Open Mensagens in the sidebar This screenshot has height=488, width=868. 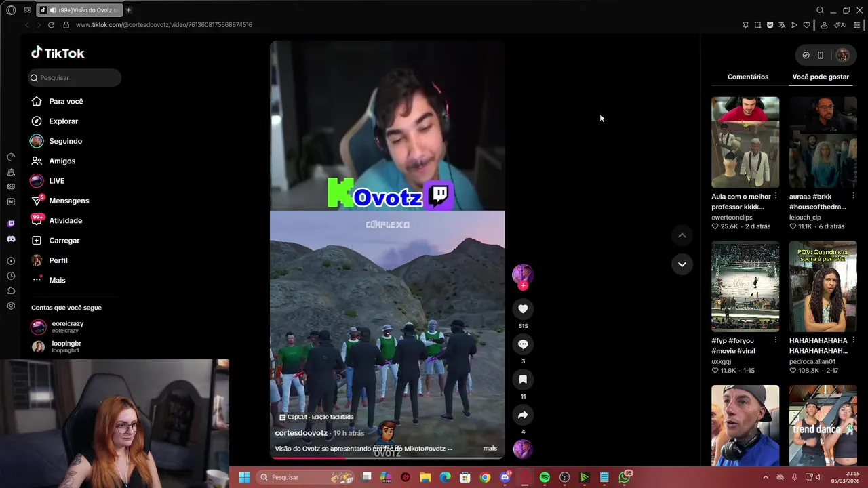pos(60,201)
